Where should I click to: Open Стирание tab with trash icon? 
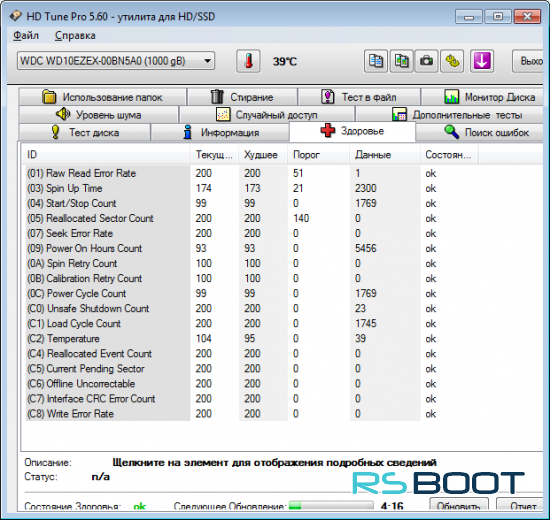click(242, 97)
